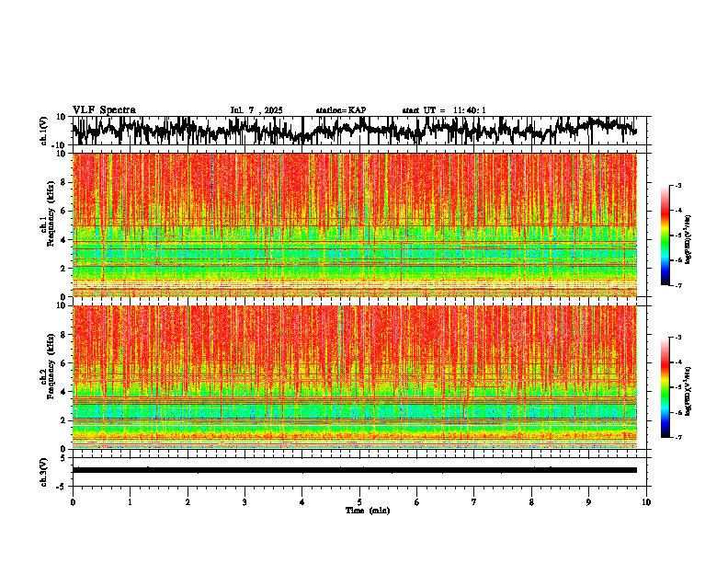Click the ch.1 spectrogram panel
Image resolution: width=728 pixels, height=563 pixels.
coord(354,224)
